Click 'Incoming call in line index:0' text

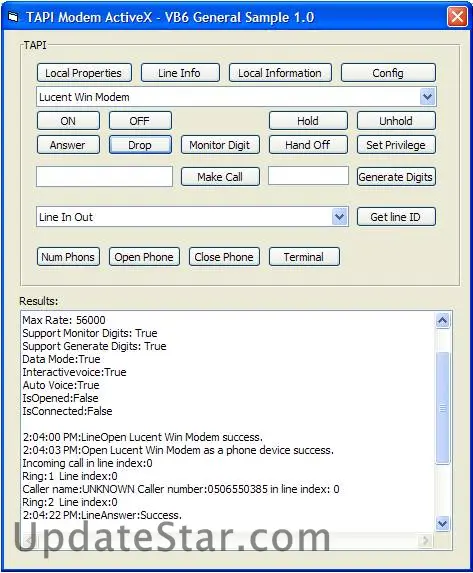pos(87,463)
